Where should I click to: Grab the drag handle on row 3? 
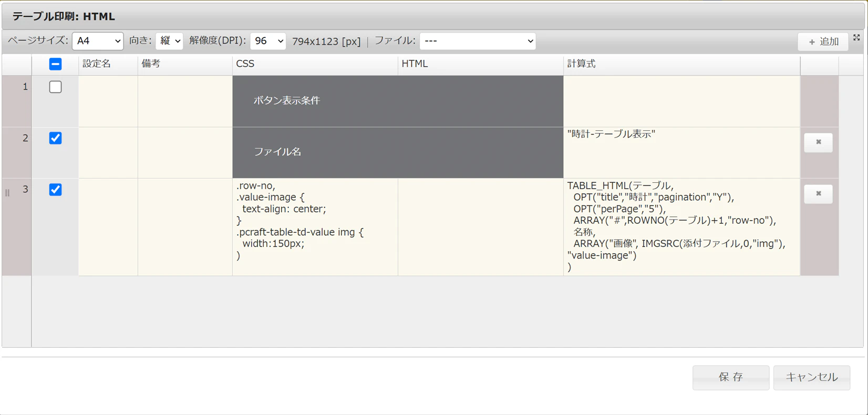coord(7,193)
